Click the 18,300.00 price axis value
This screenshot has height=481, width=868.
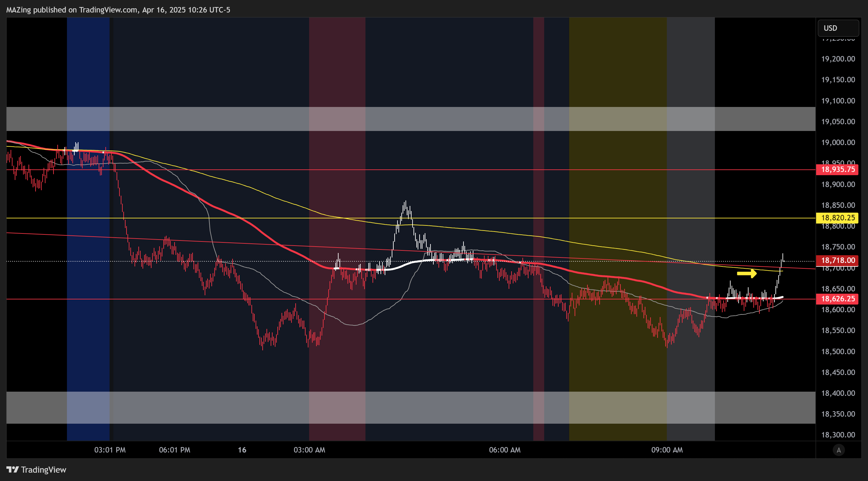[838, 435]
